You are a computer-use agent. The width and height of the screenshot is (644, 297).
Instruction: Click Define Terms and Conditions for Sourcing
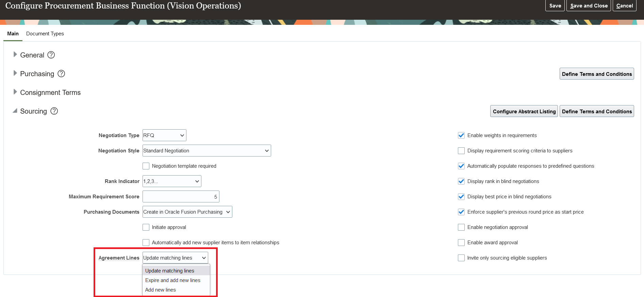597,111
